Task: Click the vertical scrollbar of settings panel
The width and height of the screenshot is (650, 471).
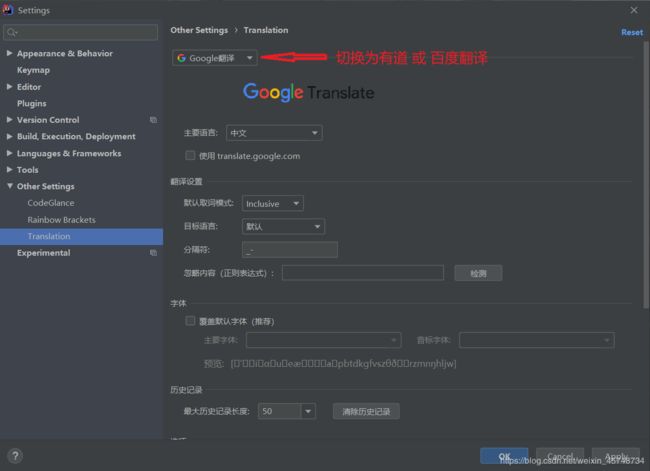Action: point(646,176)
